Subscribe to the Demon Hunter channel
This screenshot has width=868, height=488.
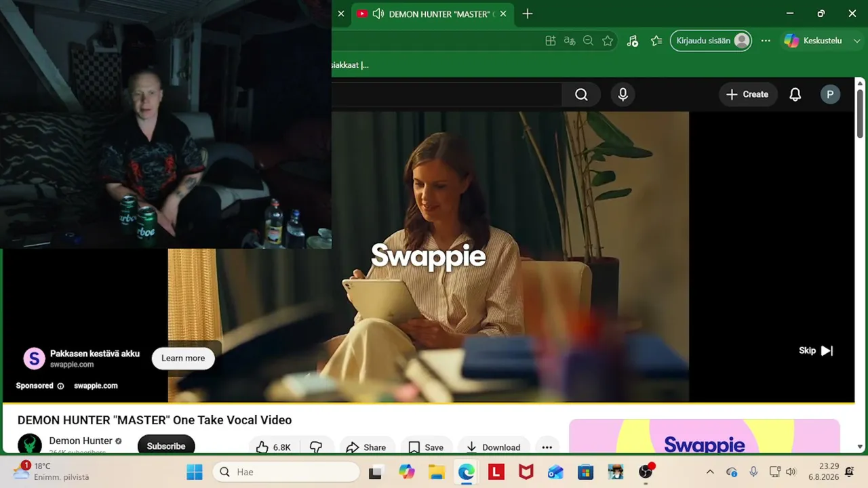coord(166,446)
